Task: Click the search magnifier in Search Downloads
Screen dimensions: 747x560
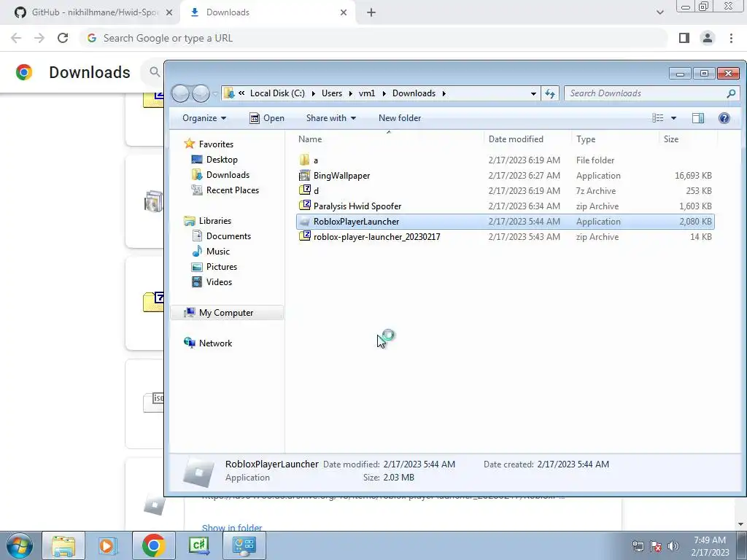Action: [731, 93]
